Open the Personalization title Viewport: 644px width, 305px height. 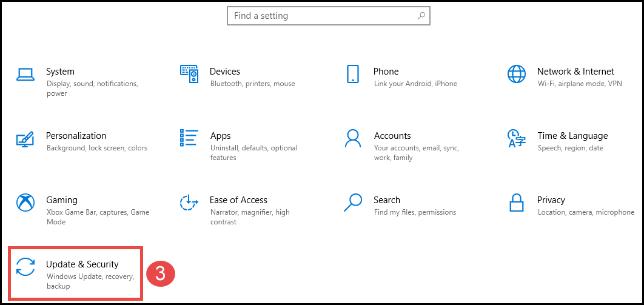[76, 135]
